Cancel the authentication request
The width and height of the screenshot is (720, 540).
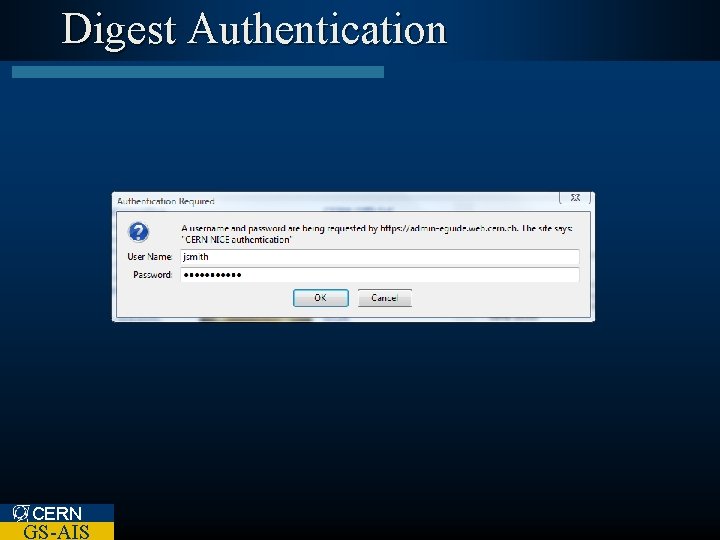(x=384, y=298)
